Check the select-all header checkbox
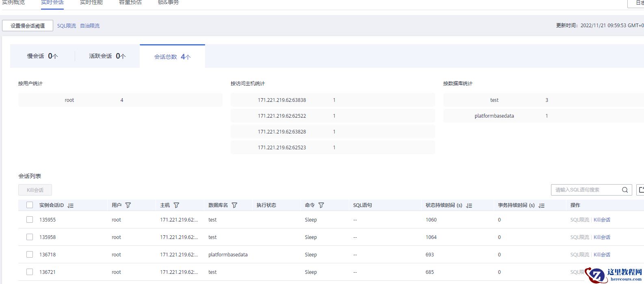 point(30,205)
